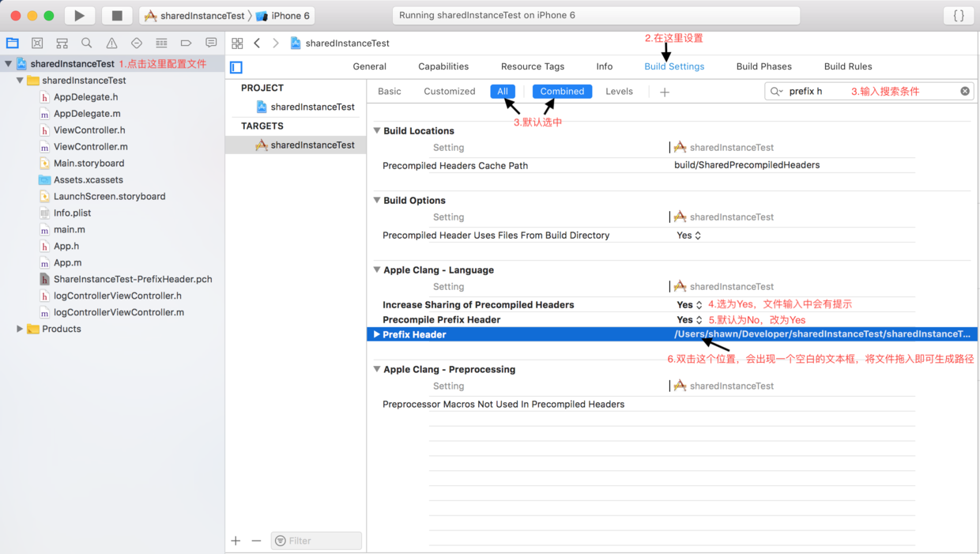Screen dimensions: 980x554
Task: Change Increase Sharing of Precompiled Headers value
Action: (689, 305)
